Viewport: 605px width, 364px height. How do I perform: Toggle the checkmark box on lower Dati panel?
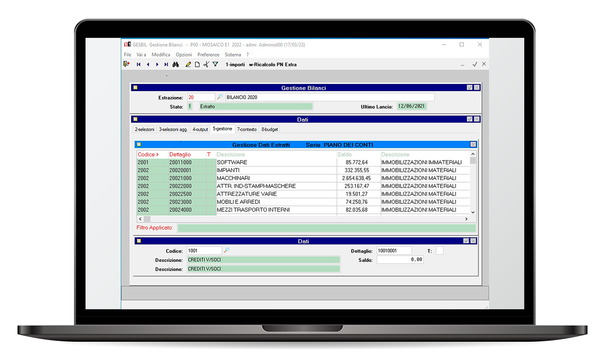click(466, 241)
